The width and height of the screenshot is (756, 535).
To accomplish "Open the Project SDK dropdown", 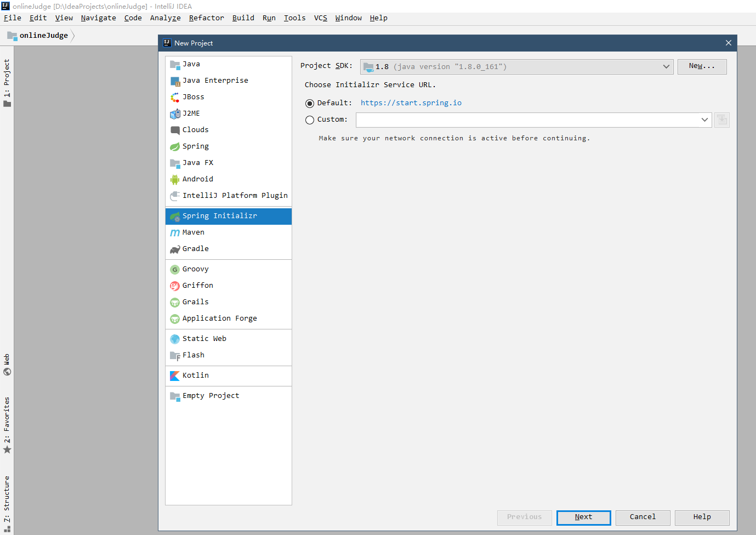I will tap(516, 67).
